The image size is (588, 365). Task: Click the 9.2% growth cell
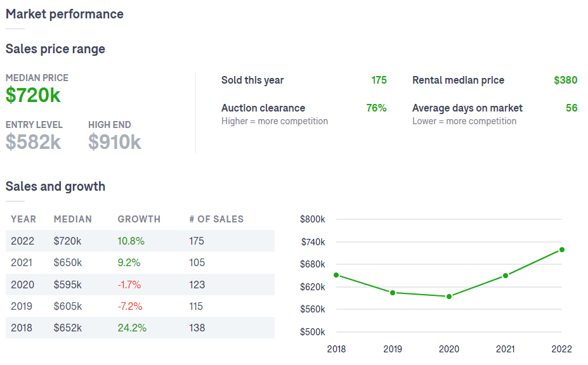point(129,263)
